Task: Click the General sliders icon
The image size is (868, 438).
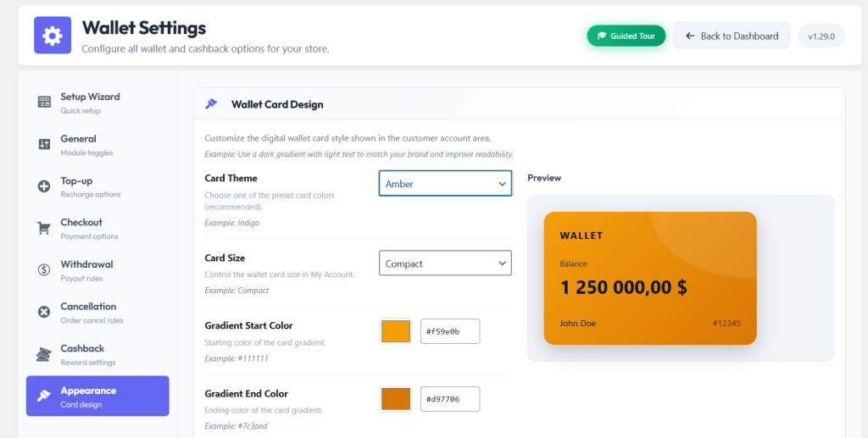Action: pyautogui.click(x=44, y=144)
